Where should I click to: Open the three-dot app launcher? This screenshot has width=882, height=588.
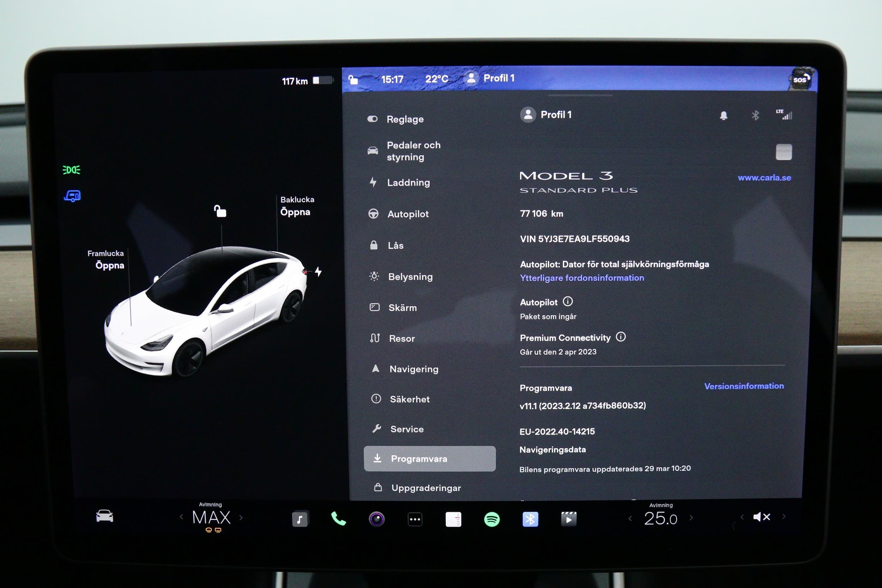tap(415, 519)
